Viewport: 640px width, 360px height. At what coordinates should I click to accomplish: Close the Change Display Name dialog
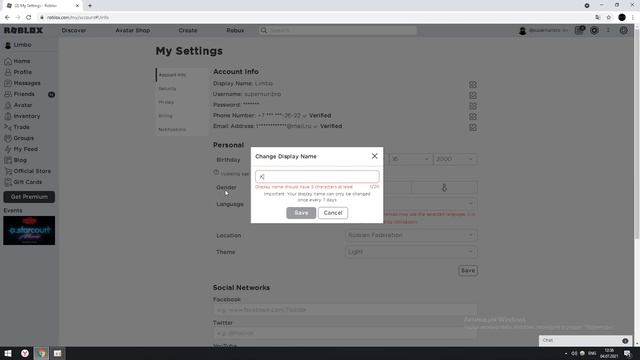374,156
